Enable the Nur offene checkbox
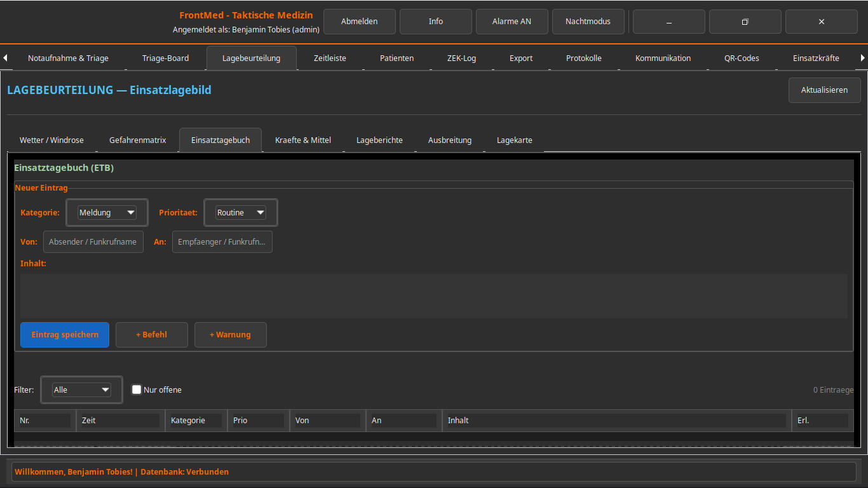 pyautogui.click(x=137, y=390)
